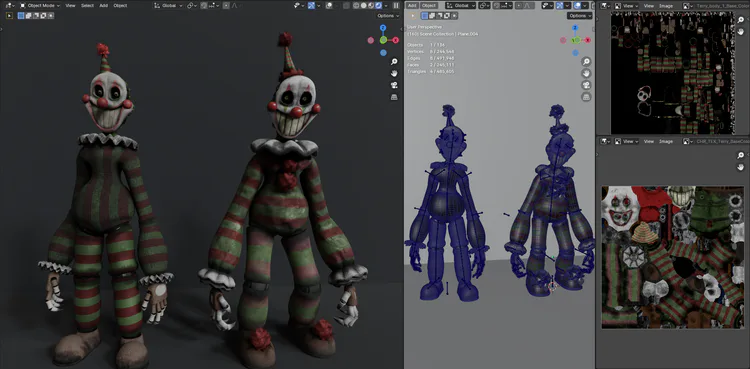Screen dimensions: 750x369
Task: Click blue Z axis in middle navigation gizmo
Action: click(575, 28)
